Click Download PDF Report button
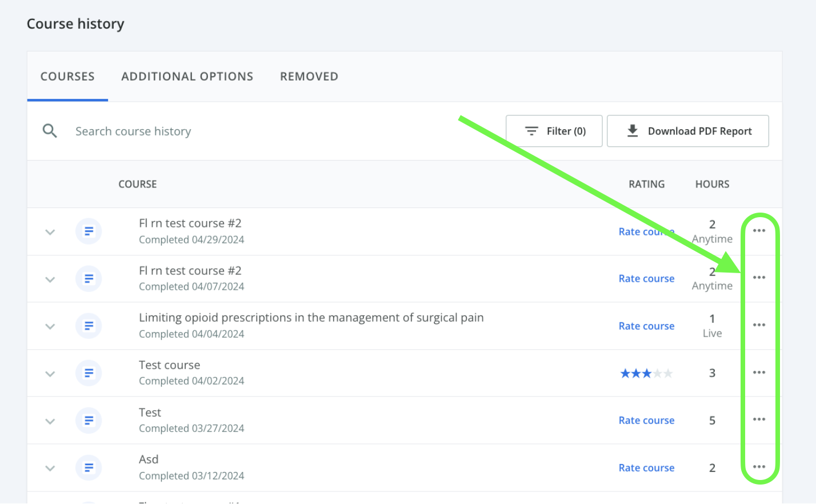816x504 pixels. coord(687,131)
